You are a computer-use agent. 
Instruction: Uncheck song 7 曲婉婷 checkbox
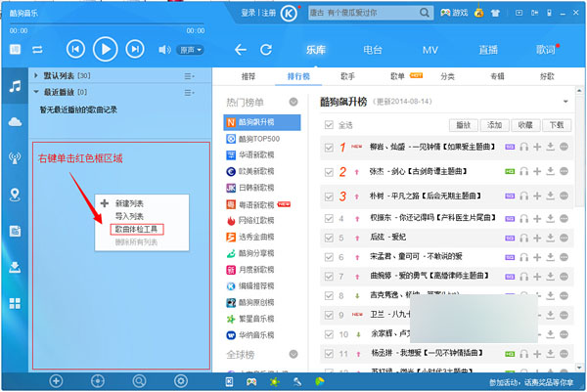[x=329, y=277]
